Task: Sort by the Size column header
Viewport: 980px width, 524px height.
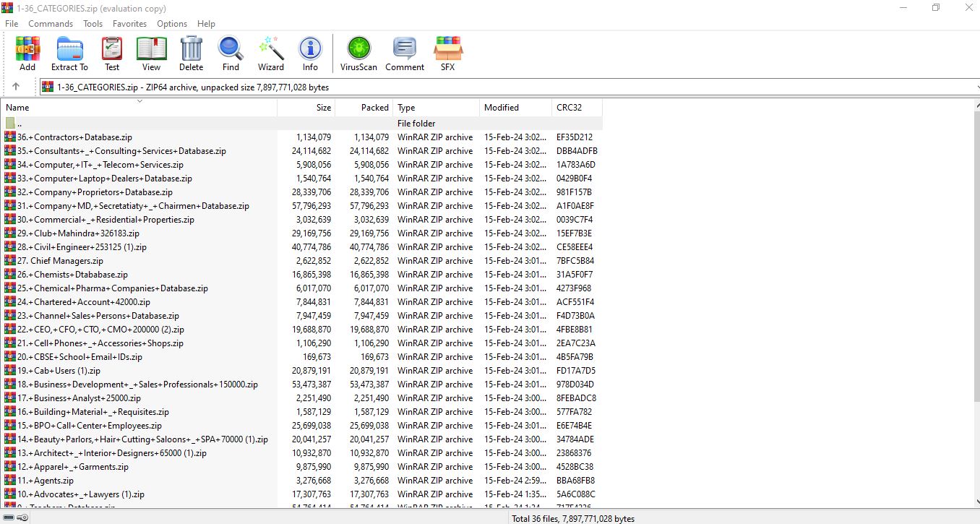Action: pyautogui.click(x=306, y=108)
